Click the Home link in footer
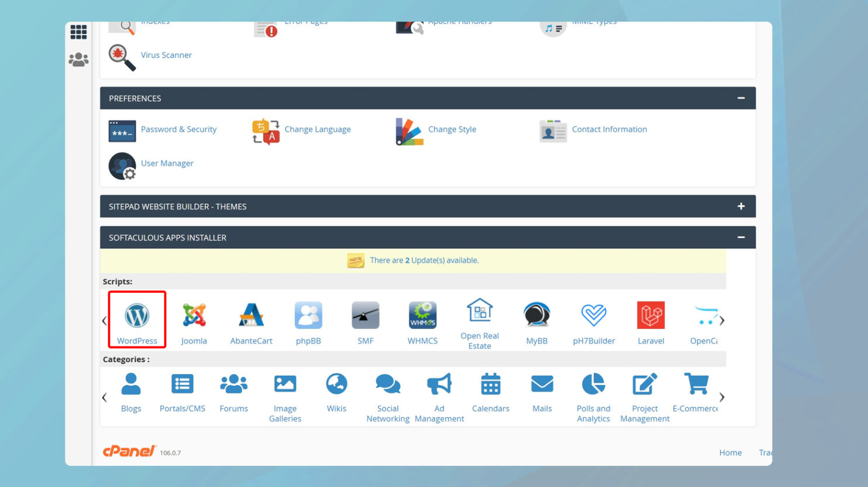Viewport: 868px width, 487px height. pyautogui.click(x=730, y=452)
